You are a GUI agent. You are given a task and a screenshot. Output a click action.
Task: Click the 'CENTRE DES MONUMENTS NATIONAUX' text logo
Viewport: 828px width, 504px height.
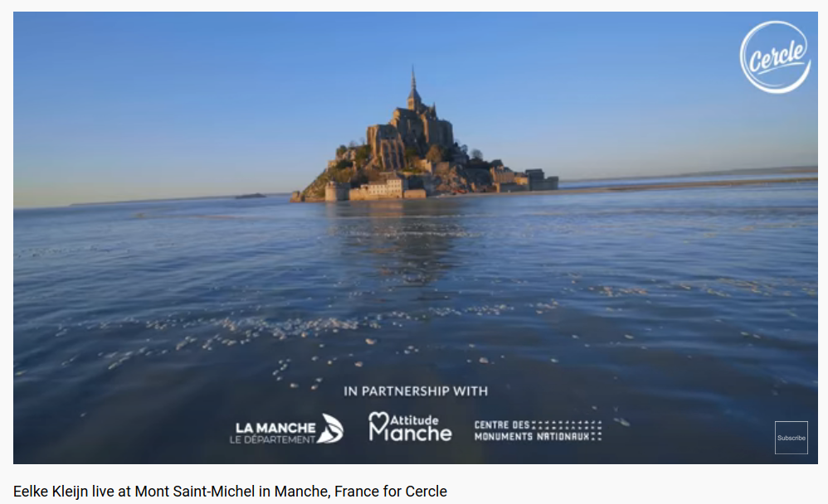click(x=538, y=431)
